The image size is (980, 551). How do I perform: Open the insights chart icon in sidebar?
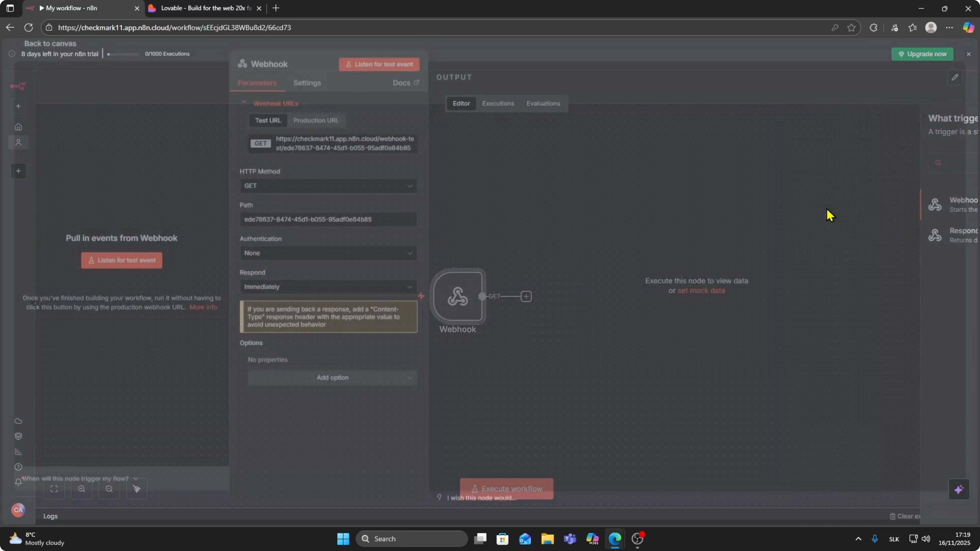click(x=18, y=452)
